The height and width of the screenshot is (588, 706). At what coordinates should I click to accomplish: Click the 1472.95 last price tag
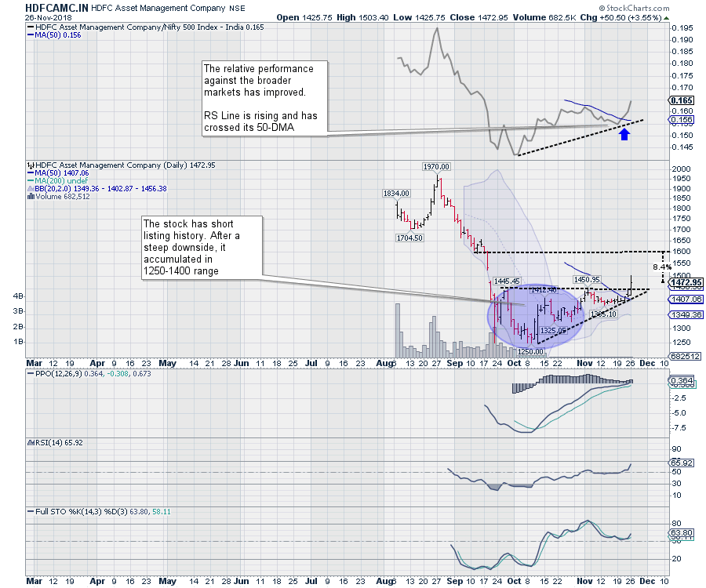pos(686,282)
